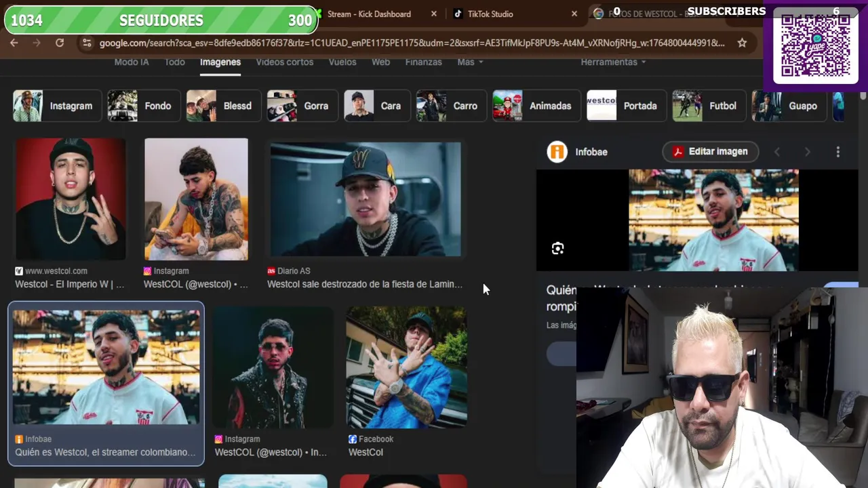Filter images by the Guapo chip
The image size is (868, 488).
789,106
